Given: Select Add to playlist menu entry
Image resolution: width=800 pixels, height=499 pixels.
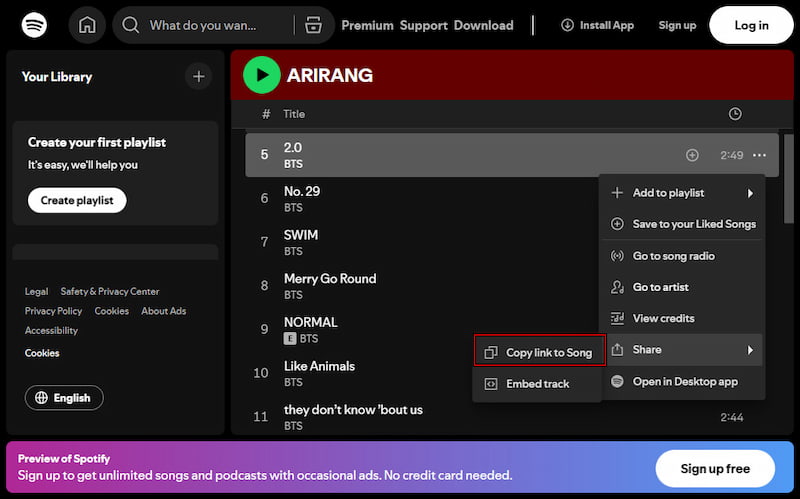Looking at the screenshot, I should tap(682, 193).
